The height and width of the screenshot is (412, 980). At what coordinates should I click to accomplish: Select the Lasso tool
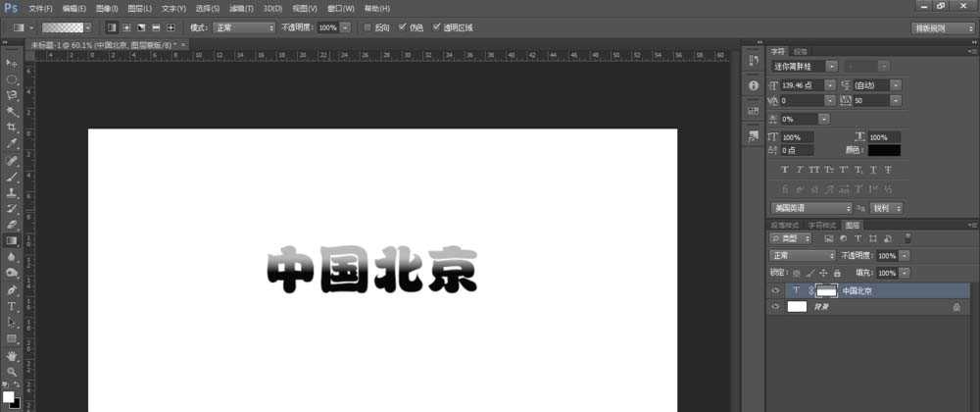click(11, 96)
